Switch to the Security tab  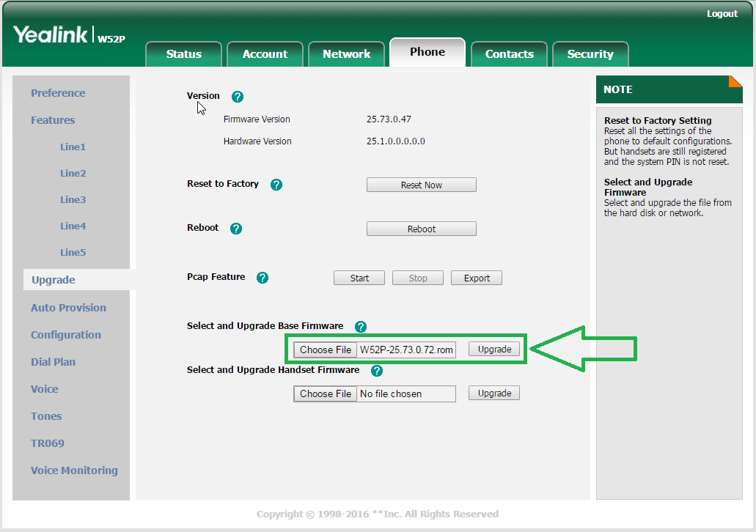point(590,54)
